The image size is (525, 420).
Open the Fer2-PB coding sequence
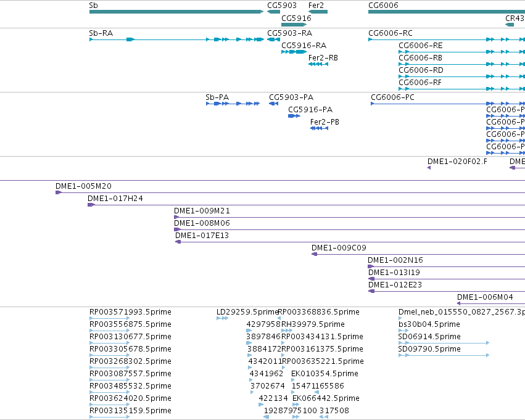(x=320, y=128)
